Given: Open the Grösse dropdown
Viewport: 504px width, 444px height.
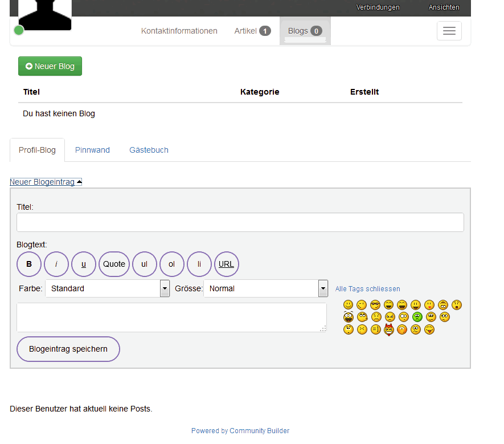Looking at the screenshot, I should (265, 288).
